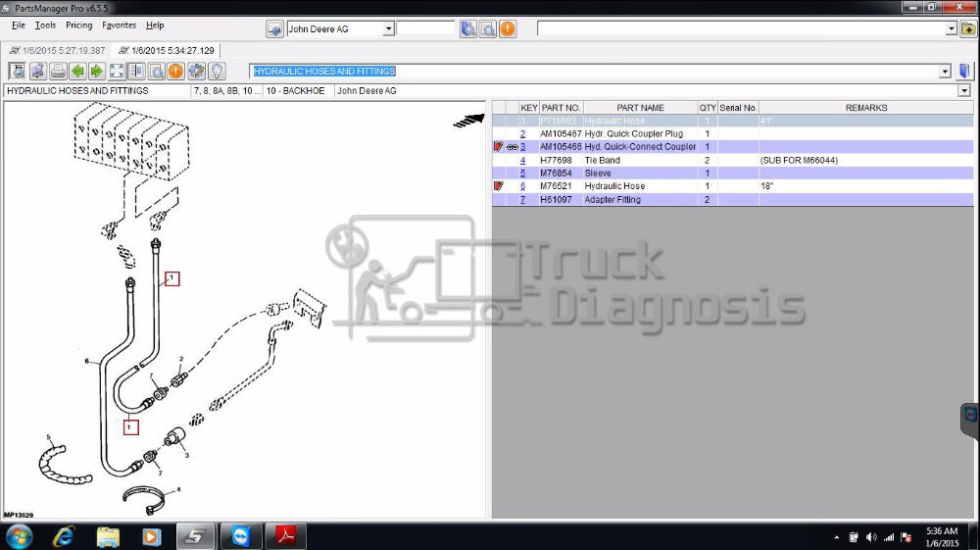The height and width of the screenshot is (550, 980).
Task: Click the add-to-favorites folder icon at top right
Action: click(967, 28)
